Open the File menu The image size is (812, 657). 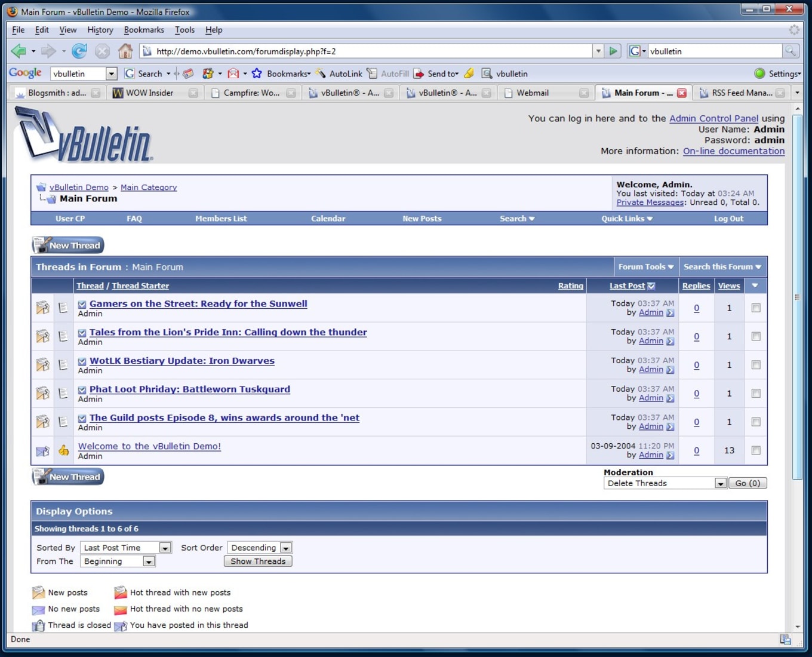pos(19,30)
